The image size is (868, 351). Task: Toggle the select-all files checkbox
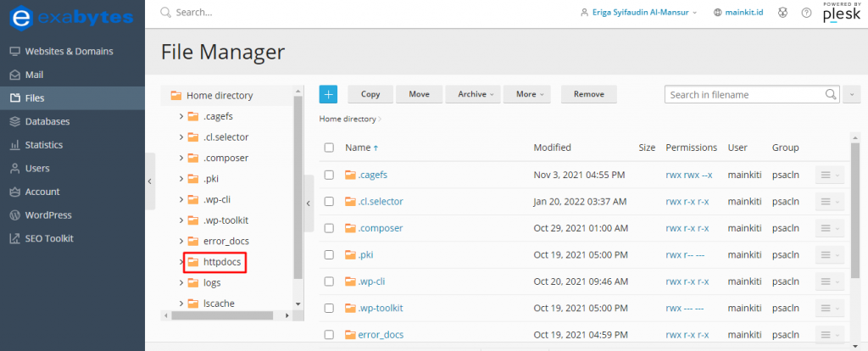[330, 148]
